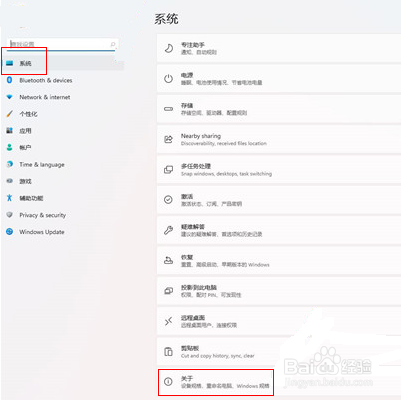Open the 远程桌面 remote desktop row
The image size is (401, 400).
point(279,321)
